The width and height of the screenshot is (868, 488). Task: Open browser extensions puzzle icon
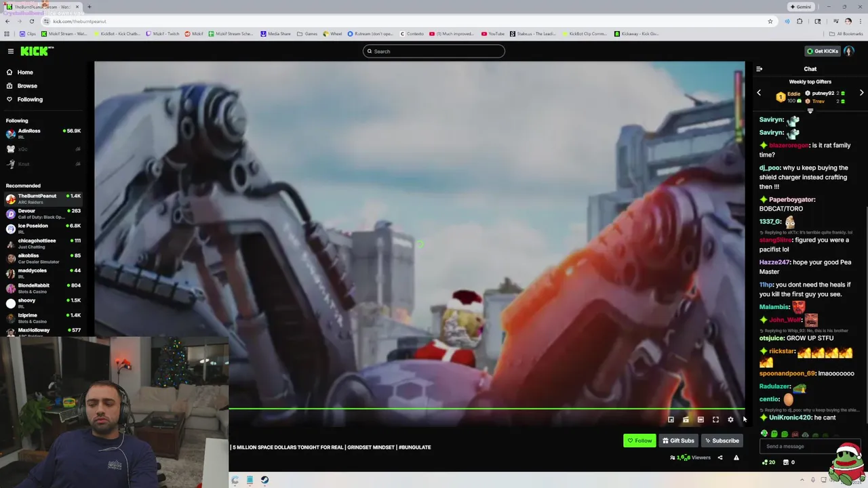(800, 21)
